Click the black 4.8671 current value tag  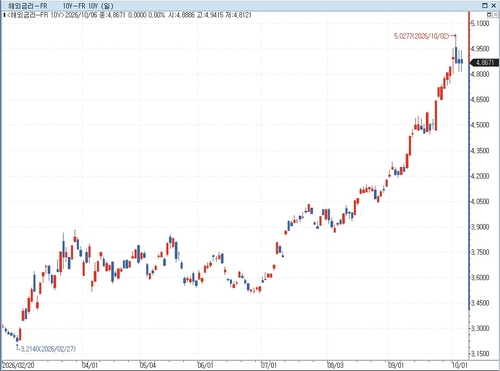pos(484,62)
